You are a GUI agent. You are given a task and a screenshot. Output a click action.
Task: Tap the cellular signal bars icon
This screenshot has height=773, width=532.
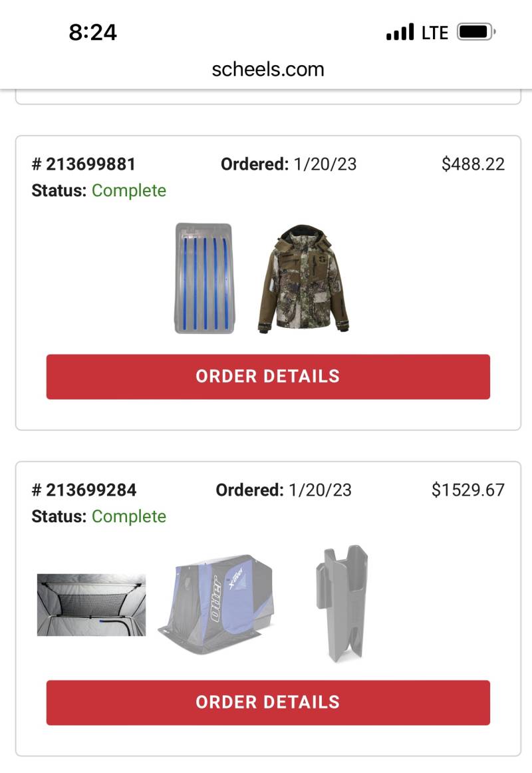point(400,32)
